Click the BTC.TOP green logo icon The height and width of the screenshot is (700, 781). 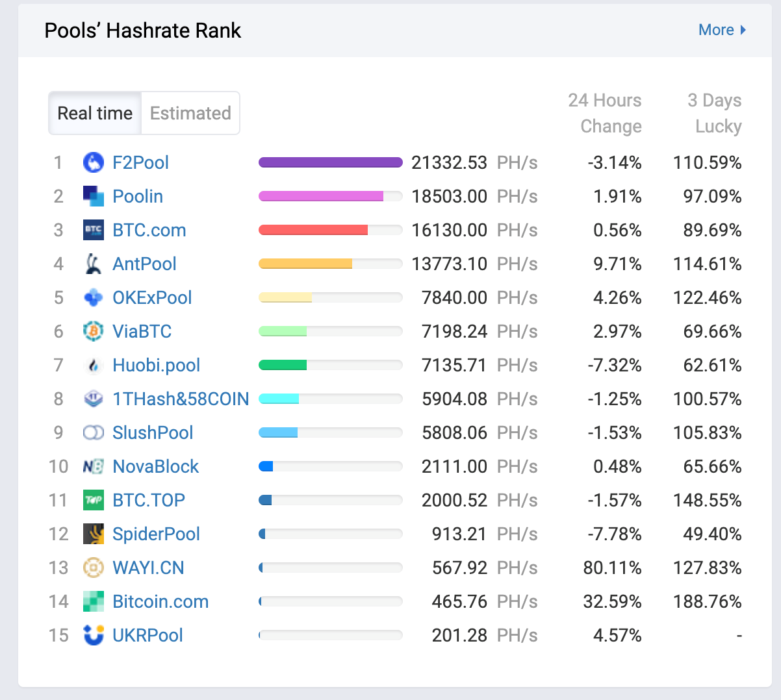[x=94, y=500]
